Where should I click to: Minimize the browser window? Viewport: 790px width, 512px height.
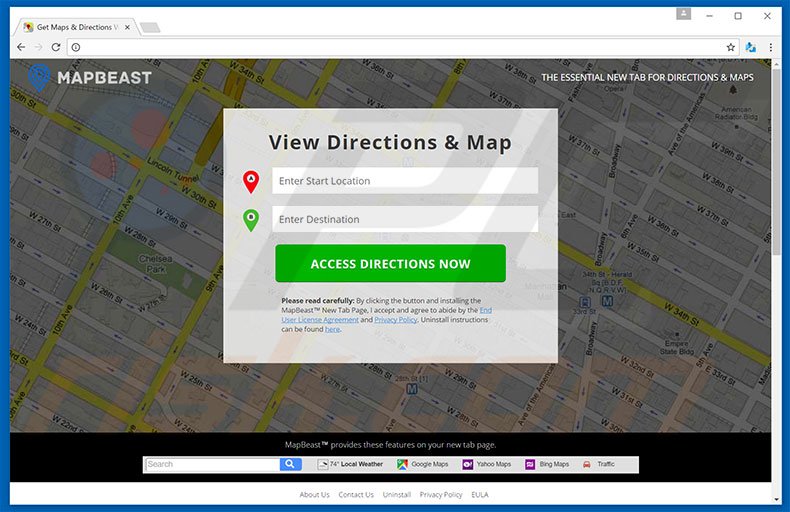pyautogui.click(x=709, y=16)
